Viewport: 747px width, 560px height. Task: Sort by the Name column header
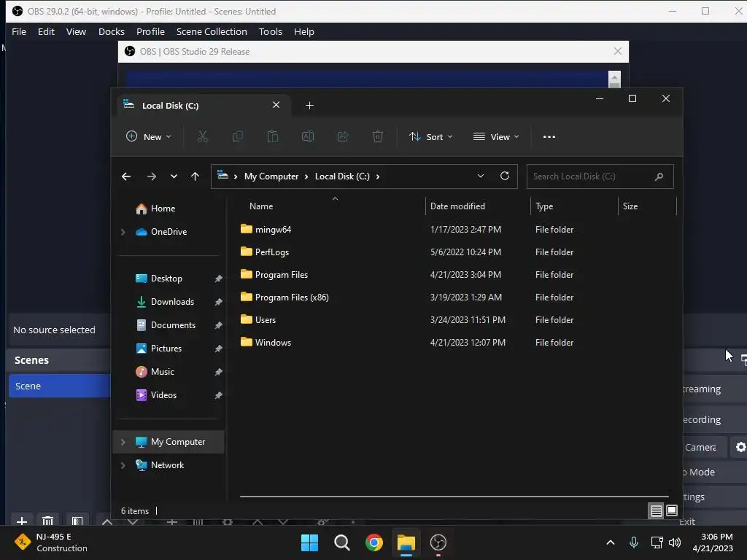pyautogui.click(x=261, y=206)
